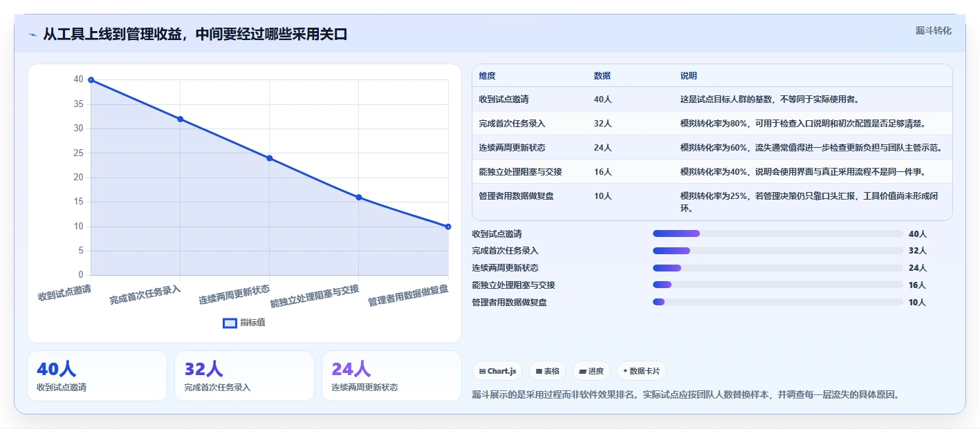Click the 32人 table data cell
This screenshot has width=980, height=429.
point(602,124)
